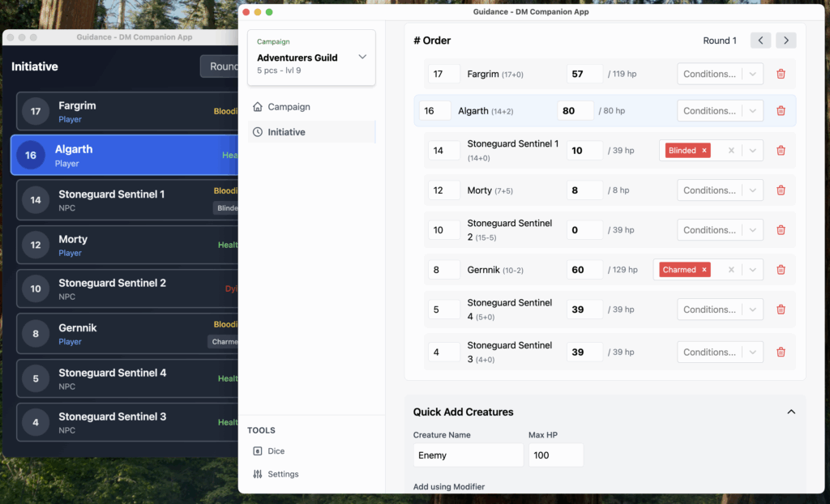This screenshot has width=830, height=504.
Task: Open Stoneguard Sentinel 2 Conditions dropdown
Action: 720,230
